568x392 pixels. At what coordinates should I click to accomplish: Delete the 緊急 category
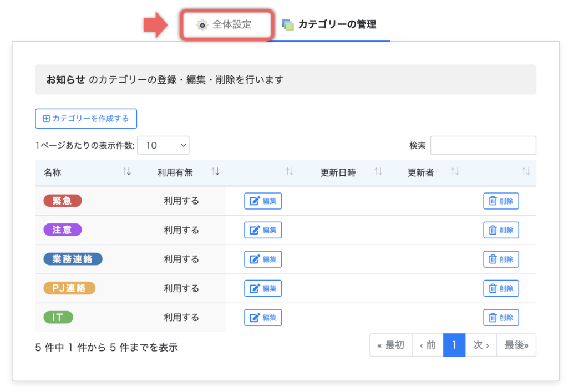(501, 201)
